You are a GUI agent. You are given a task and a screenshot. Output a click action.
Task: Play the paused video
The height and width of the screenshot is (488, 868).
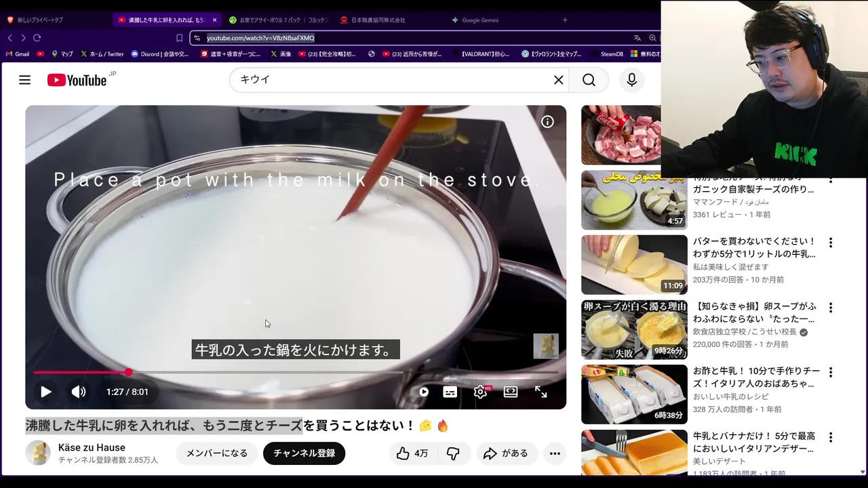45,392
